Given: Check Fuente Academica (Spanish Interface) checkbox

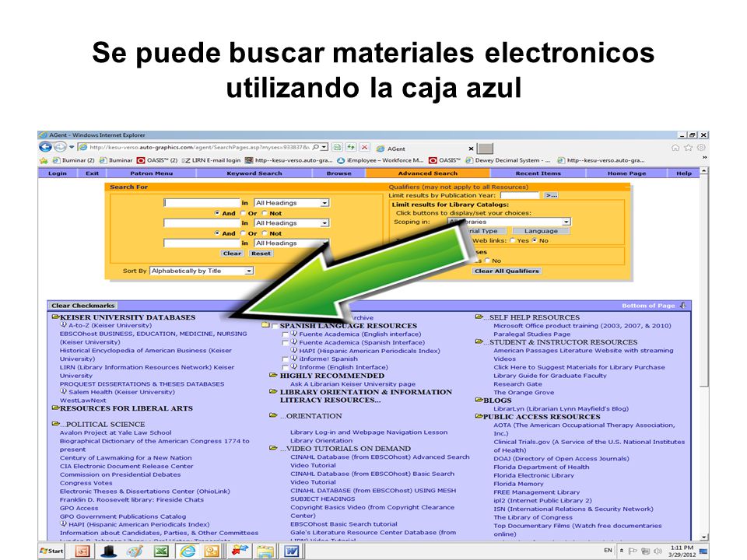Looking at the screenshot, I should point(286,342).
